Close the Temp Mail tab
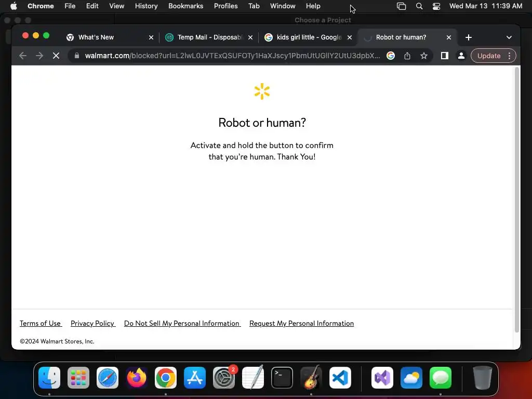Image resolution: width=532 pixels, height=399 pixels. click(x=250, y=37)
